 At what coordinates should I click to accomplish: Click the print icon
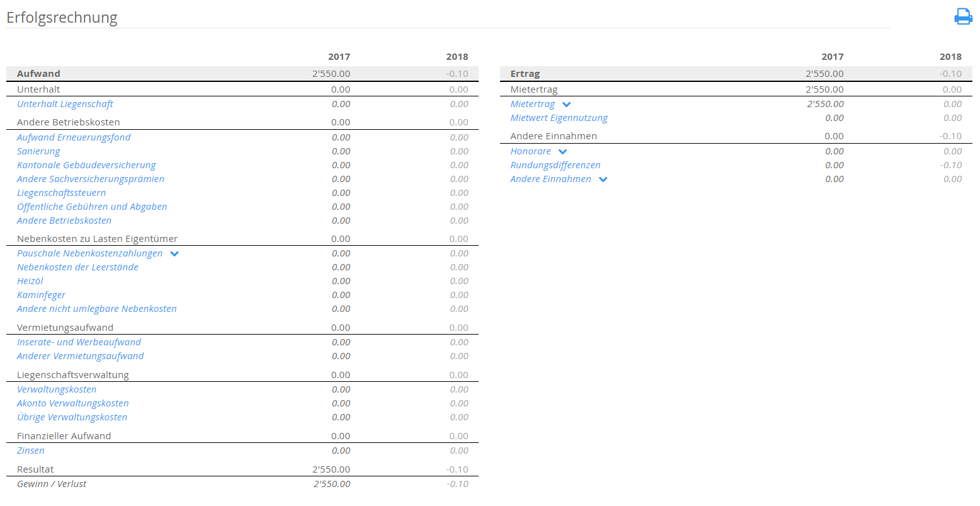coord(963,16)
